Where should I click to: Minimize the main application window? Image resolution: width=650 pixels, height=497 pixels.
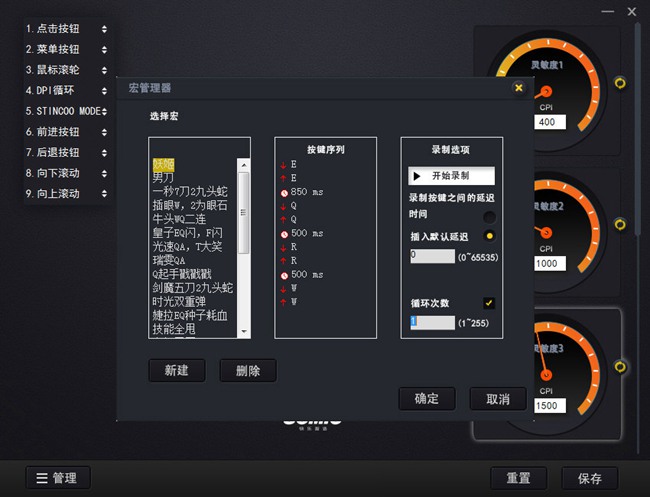tap(608, 12)
